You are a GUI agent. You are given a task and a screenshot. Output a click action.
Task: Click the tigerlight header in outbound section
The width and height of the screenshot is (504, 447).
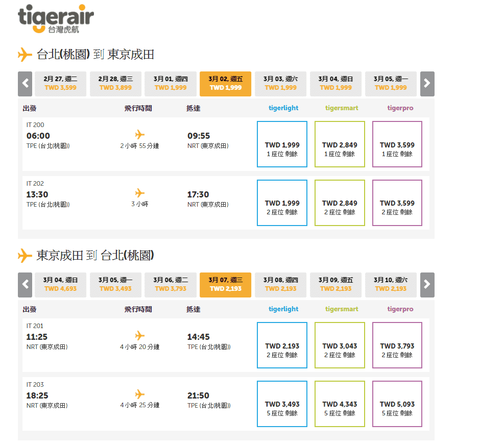(283, 108)
